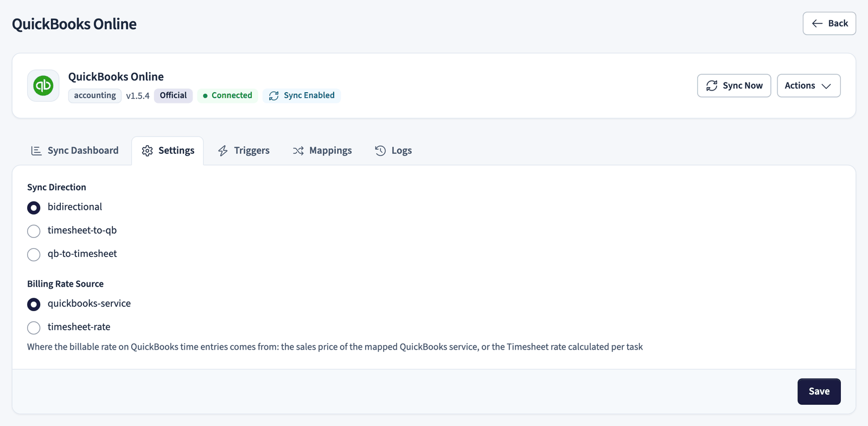The height and width of the screenshot is (426, 868).
Task: Click the Mappings shuffle arrows icon
Action: [x=298, y=151]
